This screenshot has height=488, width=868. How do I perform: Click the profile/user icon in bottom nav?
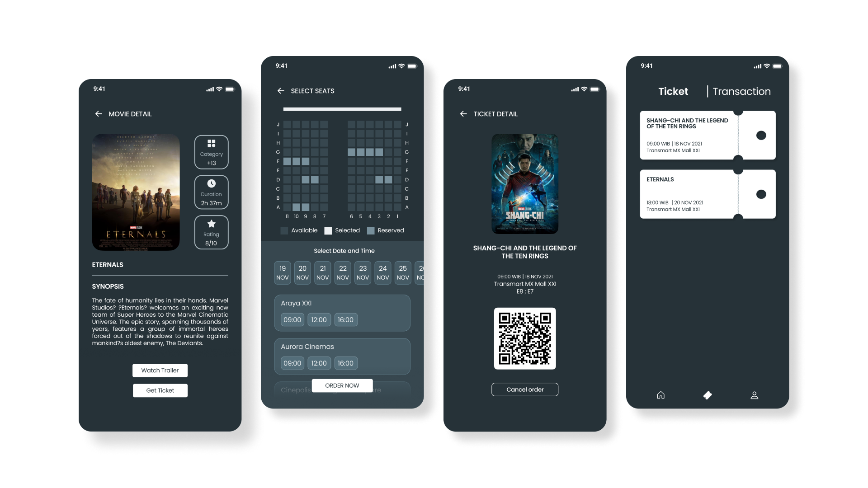754,394
